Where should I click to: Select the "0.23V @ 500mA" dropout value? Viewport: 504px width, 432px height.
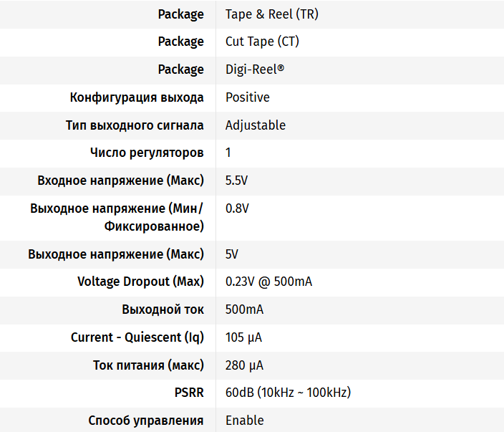pyautogui.click(x=268, y=282)
